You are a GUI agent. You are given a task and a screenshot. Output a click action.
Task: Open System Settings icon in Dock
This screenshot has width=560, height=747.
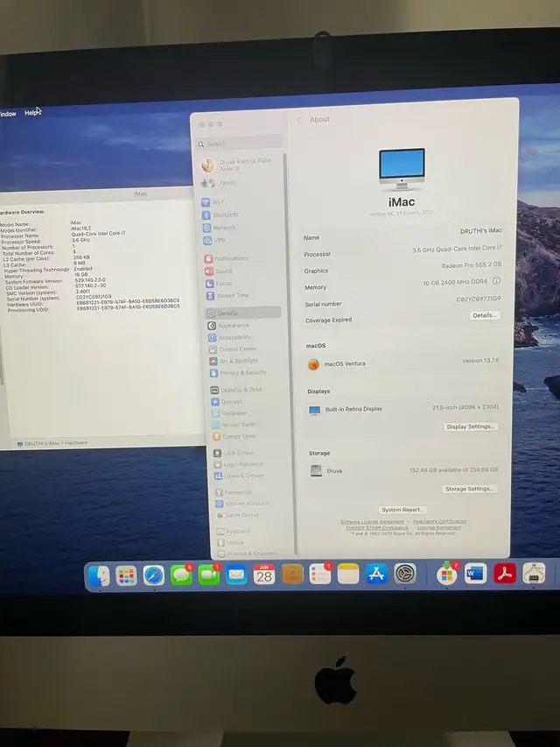pos(405,574)
